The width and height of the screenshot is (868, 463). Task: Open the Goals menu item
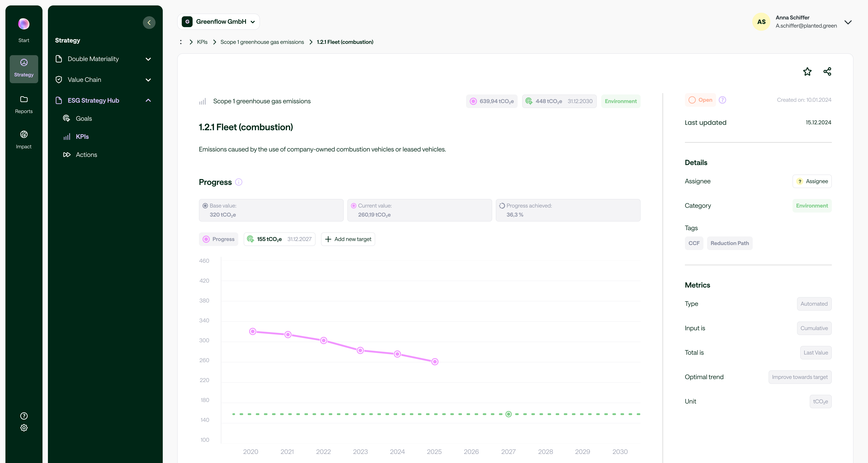click(x=84, y=119)
